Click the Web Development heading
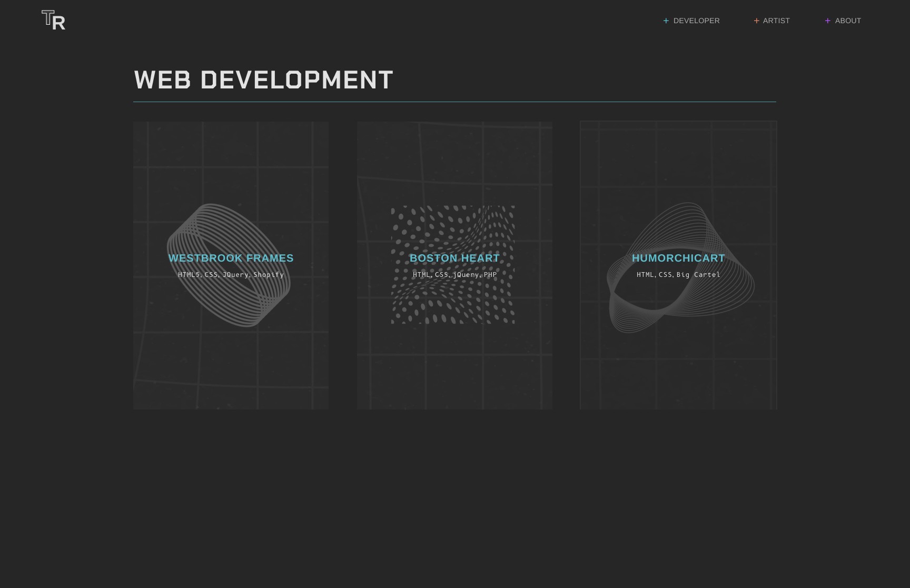The image size is (910, 588). click(x=263, y=80)
